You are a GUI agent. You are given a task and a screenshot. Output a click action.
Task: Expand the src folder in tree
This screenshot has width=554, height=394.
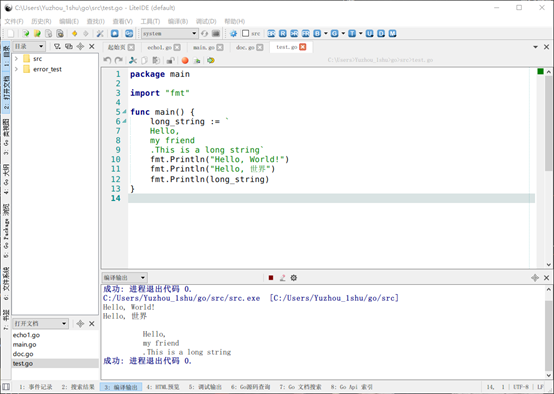coord(16,59)
